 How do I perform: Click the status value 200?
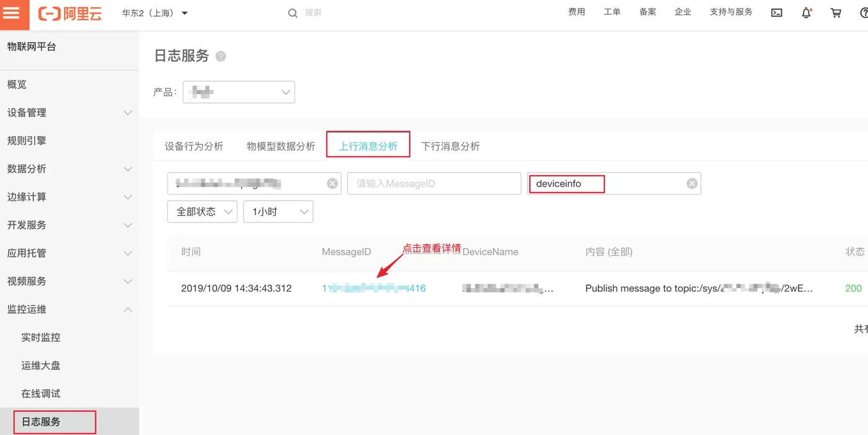tap(853, 288)
